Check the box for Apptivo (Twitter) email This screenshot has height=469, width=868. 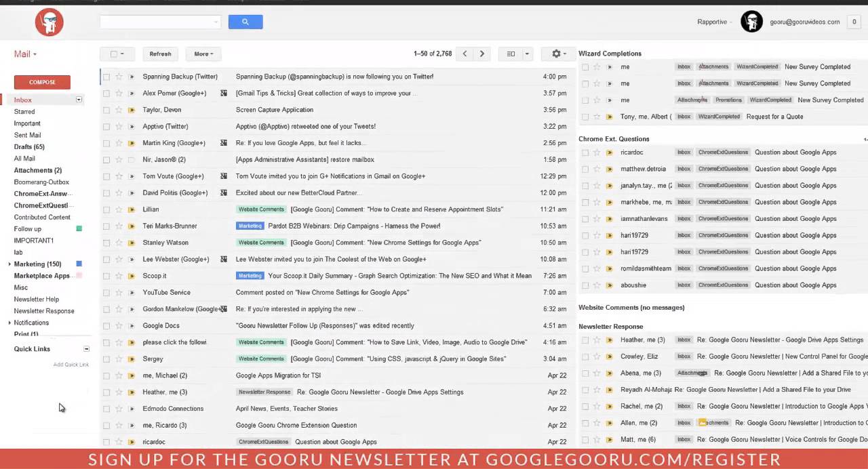[x=106, y=127]
